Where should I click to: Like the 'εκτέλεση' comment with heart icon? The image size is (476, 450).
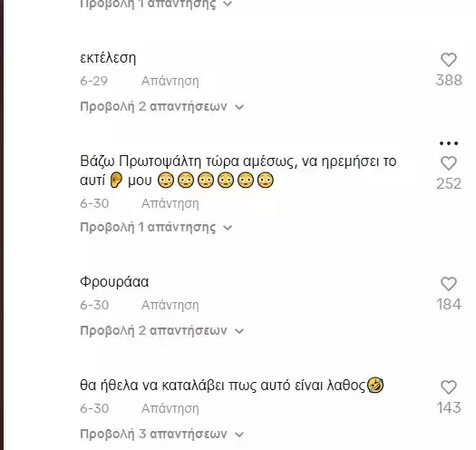[449, 60]
